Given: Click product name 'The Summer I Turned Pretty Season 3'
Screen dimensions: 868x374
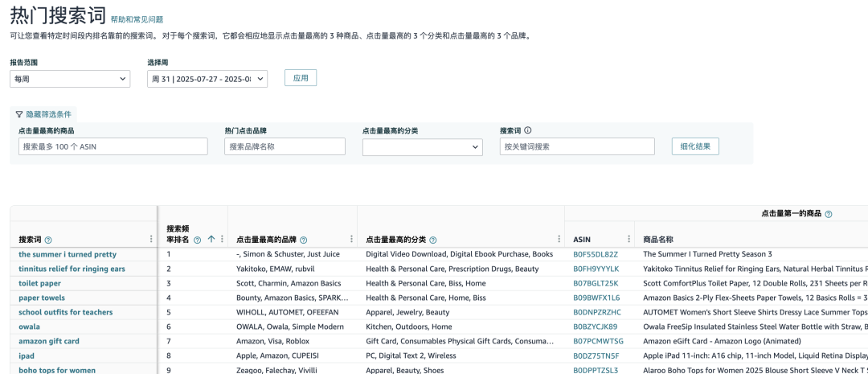Looking at the screenshot, I should pyautogui.click(x=707, y=254).
